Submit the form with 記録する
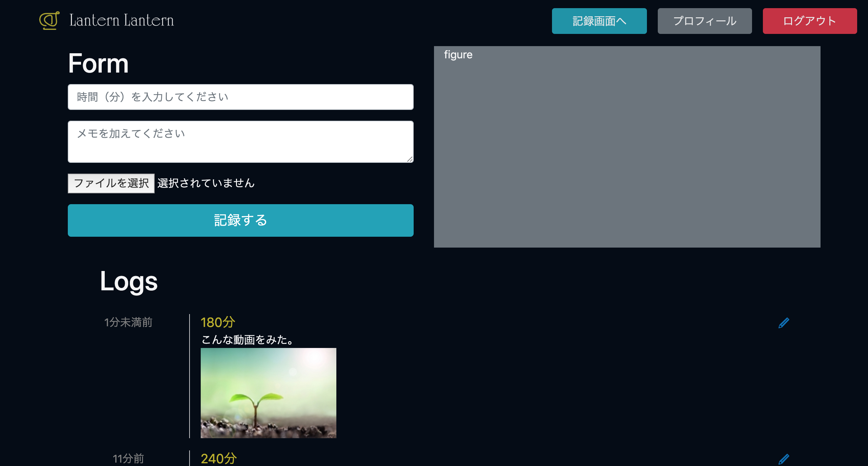The width and height of the screenshot is (868, 466). point(240,220)
